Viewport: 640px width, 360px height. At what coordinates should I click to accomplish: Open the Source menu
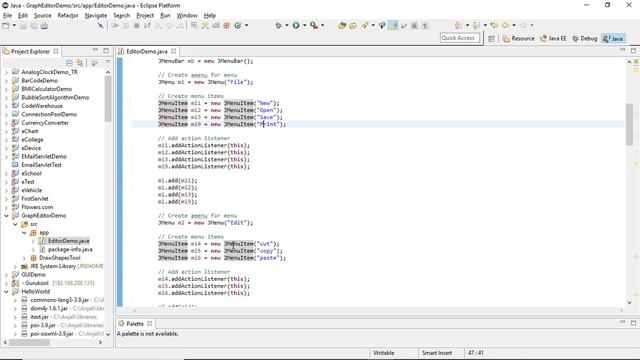point(42,16)
